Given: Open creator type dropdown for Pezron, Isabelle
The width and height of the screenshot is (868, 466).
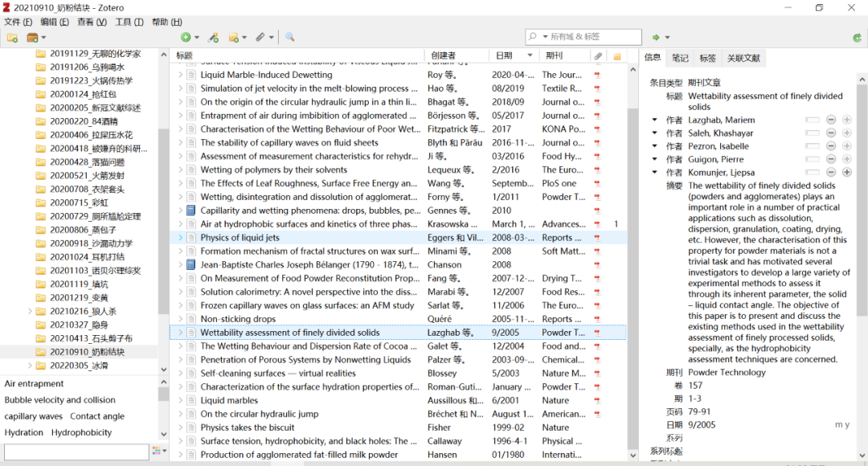Looking at the screenshot, I should click(655, 146).
